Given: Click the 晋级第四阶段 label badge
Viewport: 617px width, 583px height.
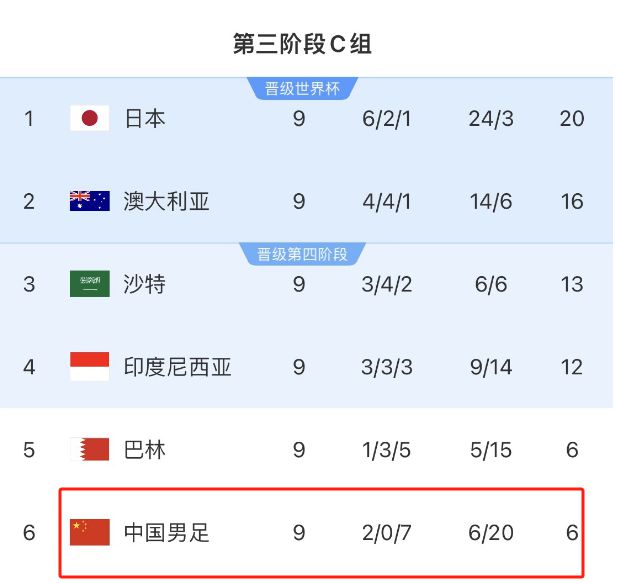Looking at the screenshot, I should coord(302,254).
